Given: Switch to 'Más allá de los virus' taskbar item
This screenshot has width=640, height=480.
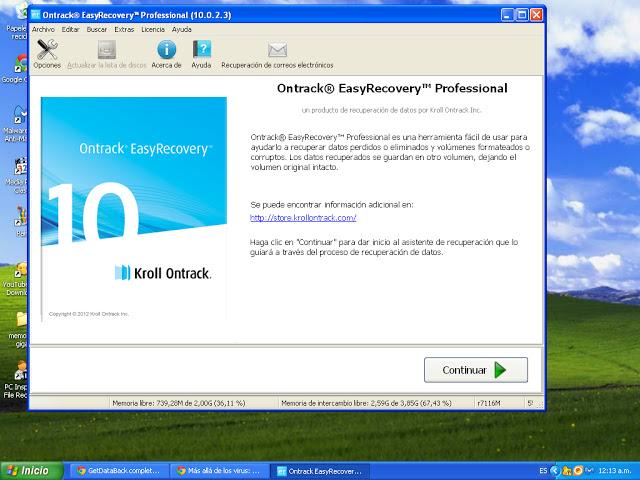Looking at the screenshot, I should click(x=218, y=470).
